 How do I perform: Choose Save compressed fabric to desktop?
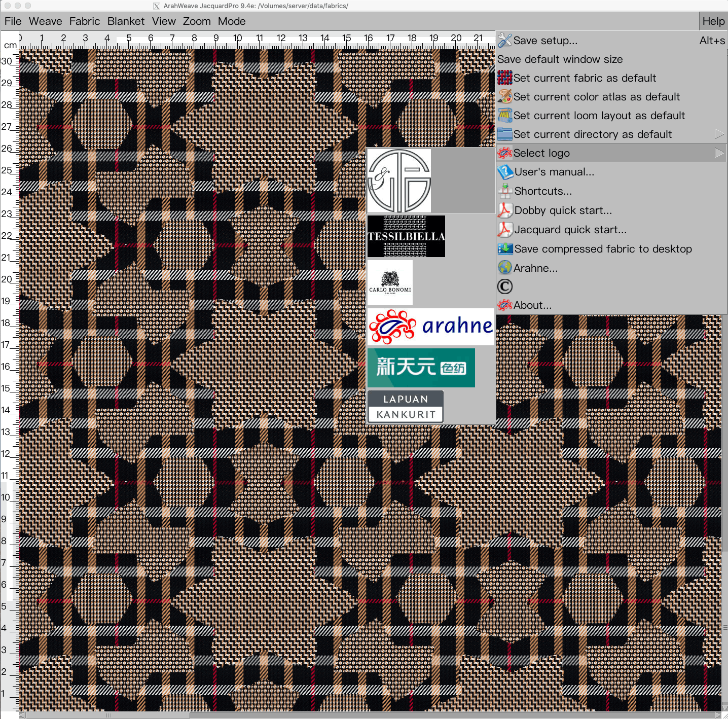click(x=611, y=249)
